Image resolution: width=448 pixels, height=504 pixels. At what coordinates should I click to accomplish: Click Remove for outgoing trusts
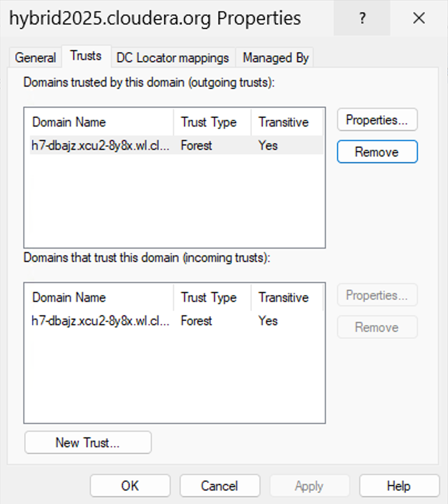tap(377, 152)
